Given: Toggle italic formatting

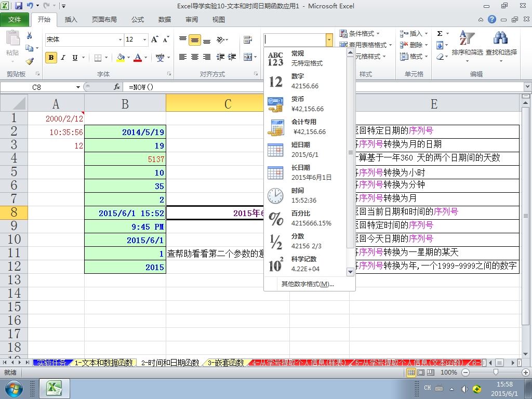Looking at the screenshot, I should [63, 57].
